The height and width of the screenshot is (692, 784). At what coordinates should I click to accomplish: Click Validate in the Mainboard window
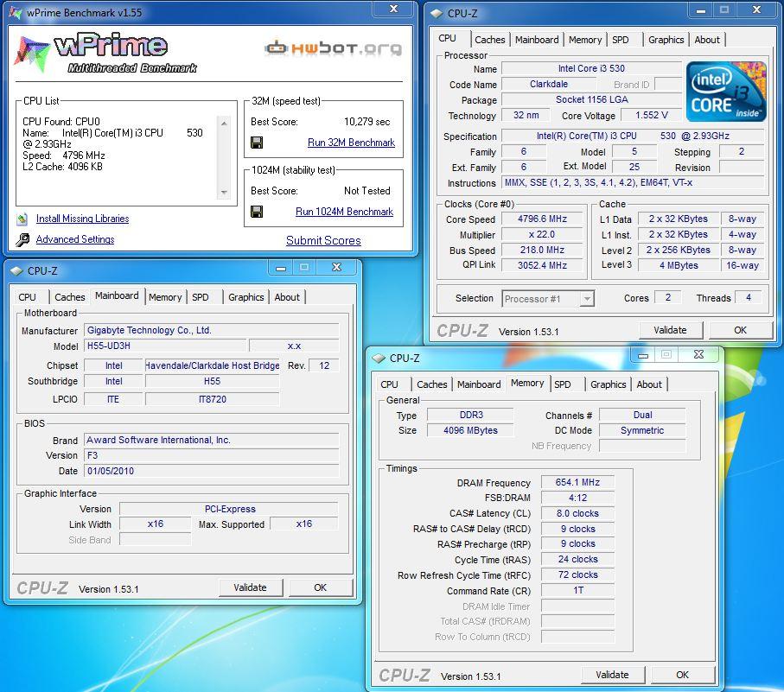(x=250, y=587)
